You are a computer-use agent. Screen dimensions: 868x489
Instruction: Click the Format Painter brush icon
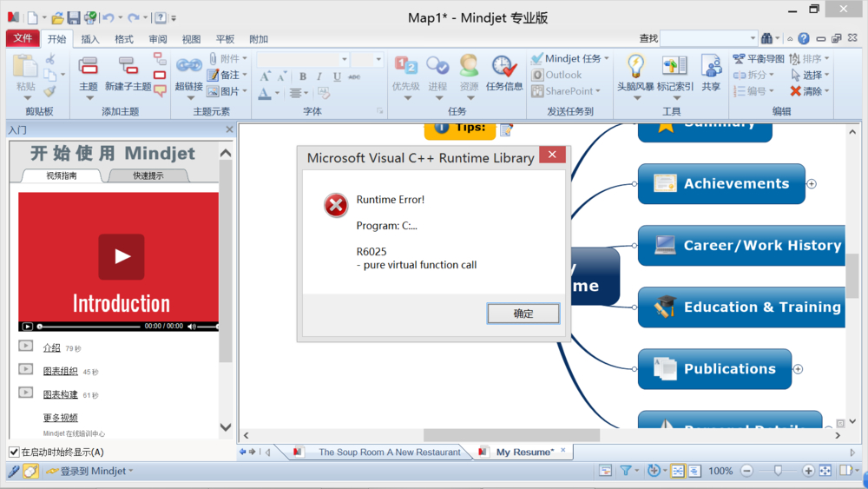coord(49,91)
